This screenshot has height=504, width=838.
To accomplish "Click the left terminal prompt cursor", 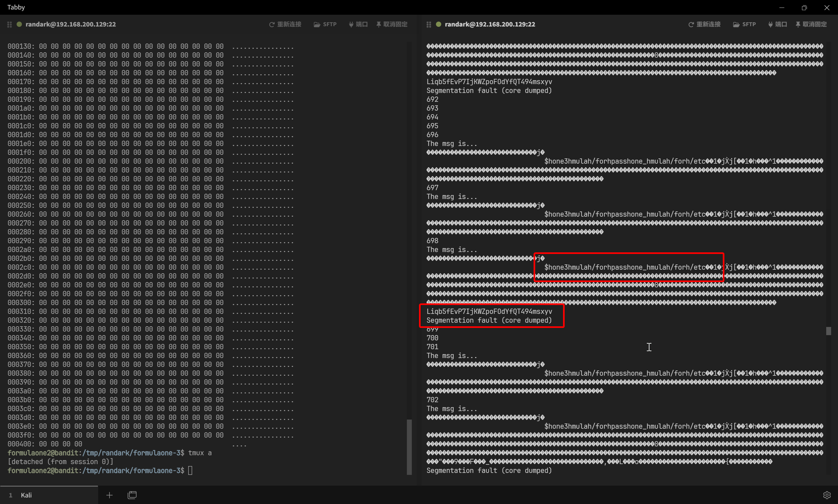I will click(x=190, y=470).
